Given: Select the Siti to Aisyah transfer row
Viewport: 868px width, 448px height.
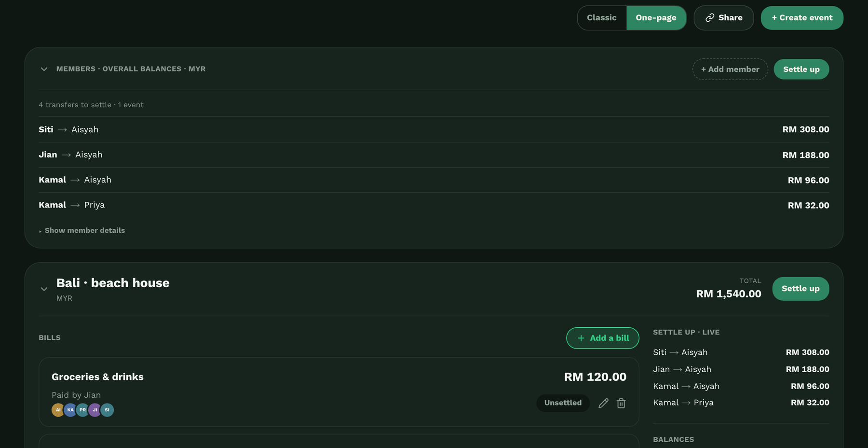Looking at the screenshot, I should (x=434, y=129).
